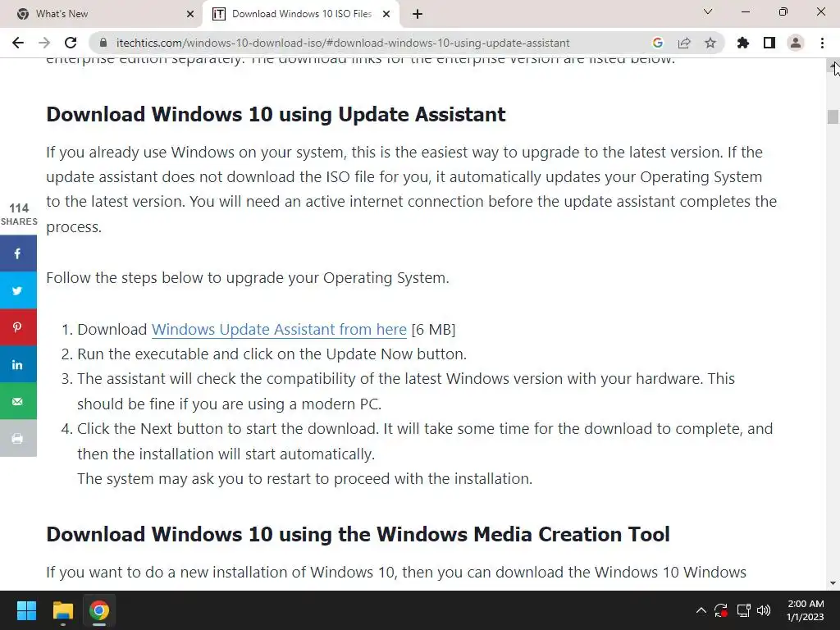Click the page scrollbar thumb
The width and height of the screenshot is (840, 630).
pyautogui.click(x=833, y=116)
